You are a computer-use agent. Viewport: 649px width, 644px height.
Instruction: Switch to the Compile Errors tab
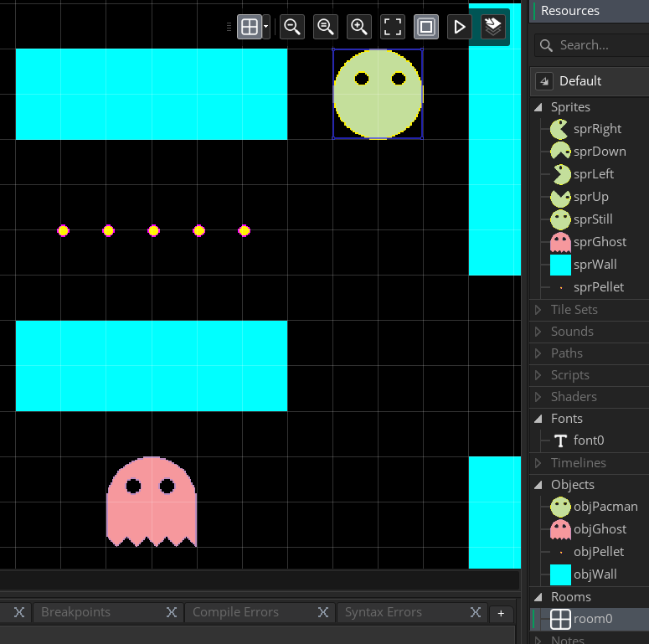pos(235,612)
